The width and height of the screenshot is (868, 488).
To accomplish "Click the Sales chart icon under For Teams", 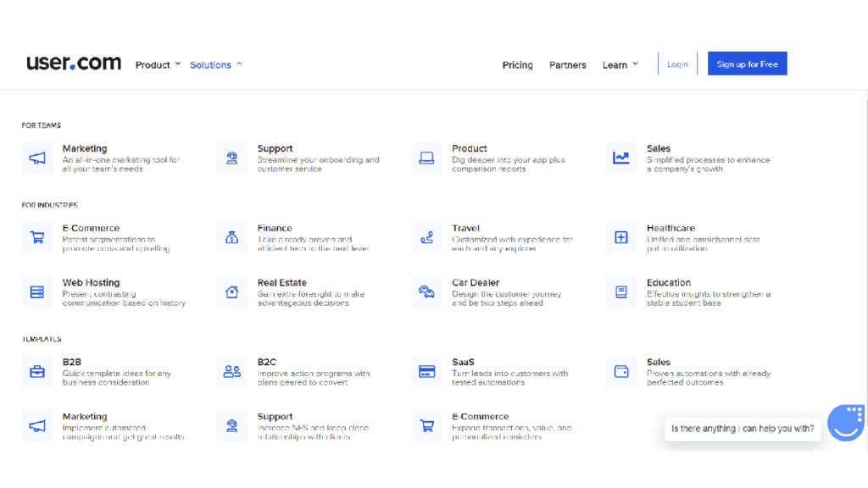I will (620, 158).
